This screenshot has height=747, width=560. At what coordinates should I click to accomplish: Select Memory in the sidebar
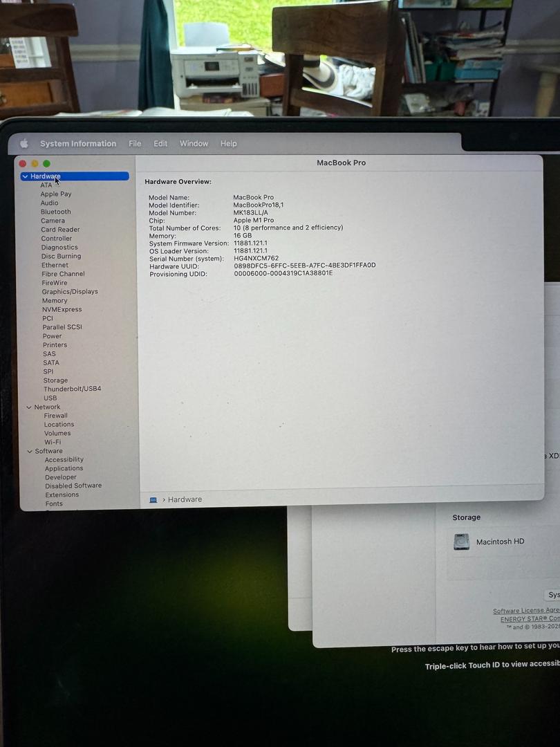coord(55,301)
